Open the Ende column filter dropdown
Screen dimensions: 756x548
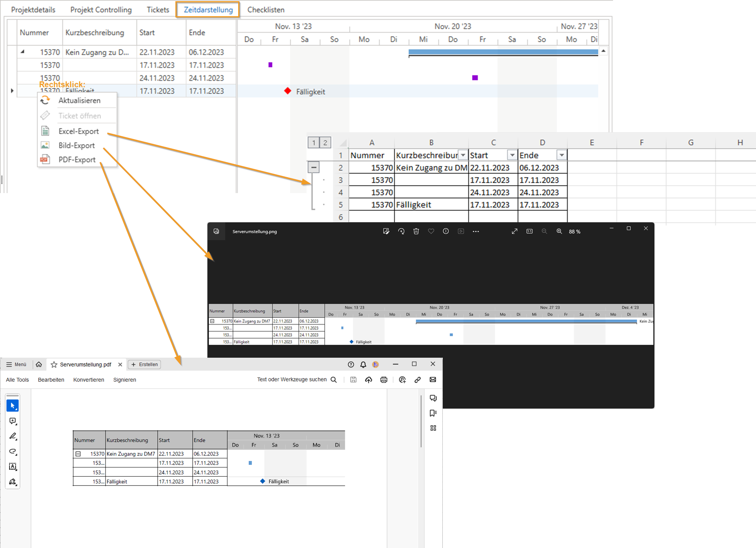click(x=561, y=155)
